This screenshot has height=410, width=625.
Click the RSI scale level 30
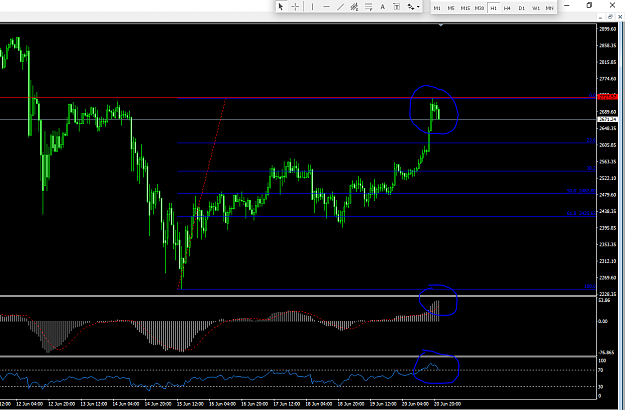point(601,386)
